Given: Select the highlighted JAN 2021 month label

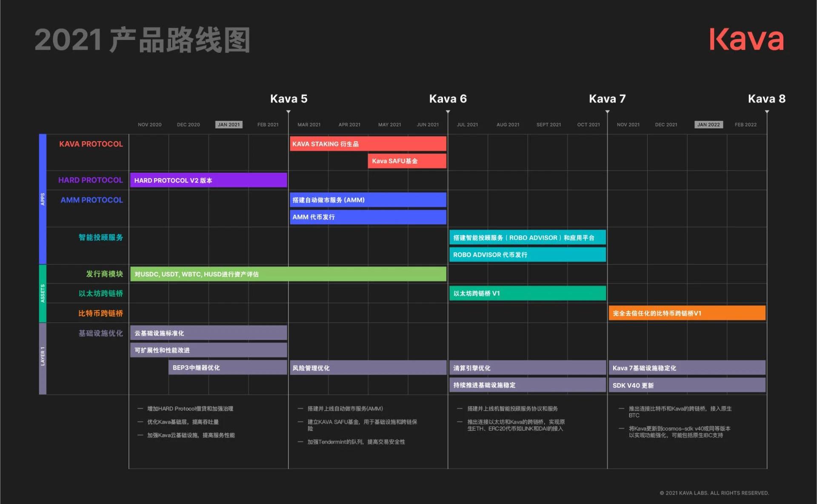Looking at the screenshot, I should click(x=229, y=125).
